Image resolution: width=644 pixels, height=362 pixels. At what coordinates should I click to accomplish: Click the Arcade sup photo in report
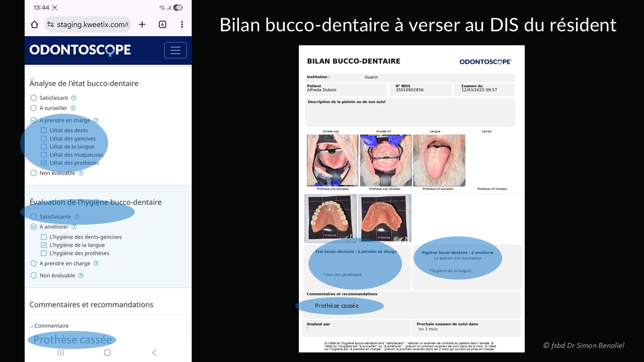[x=333, y=160]
